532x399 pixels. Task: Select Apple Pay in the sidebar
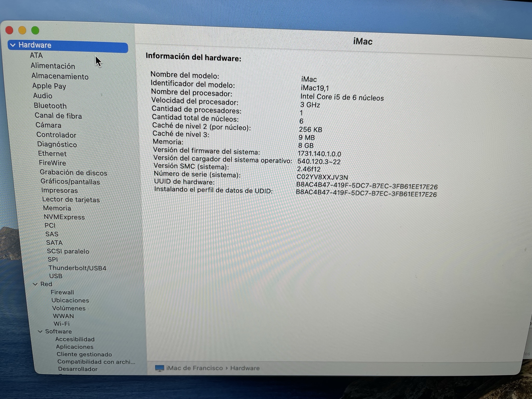click(x=49, y=86)
